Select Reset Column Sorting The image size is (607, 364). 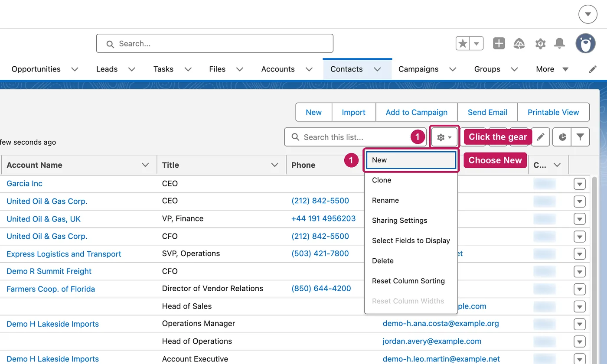[x=411, y=281]
